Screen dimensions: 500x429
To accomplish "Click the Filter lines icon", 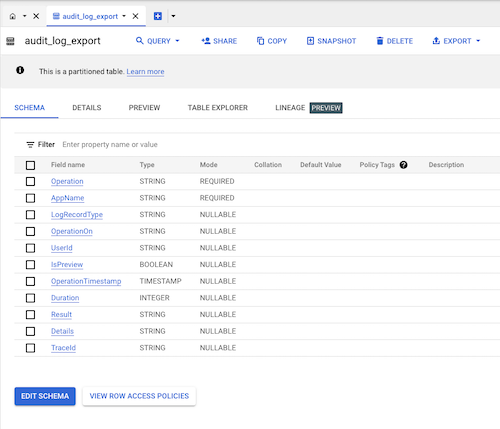I will (30, 145).
